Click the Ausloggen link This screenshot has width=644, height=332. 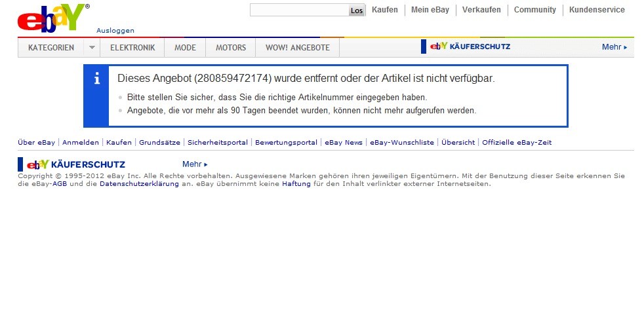pyautogui.click(x=115, y=31)
